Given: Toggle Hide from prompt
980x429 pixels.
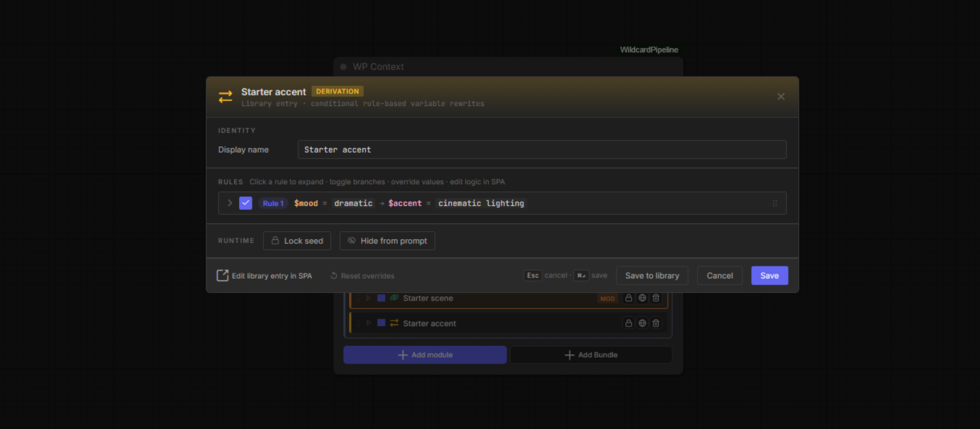Looking at the screenshot, I should point(387,240).
